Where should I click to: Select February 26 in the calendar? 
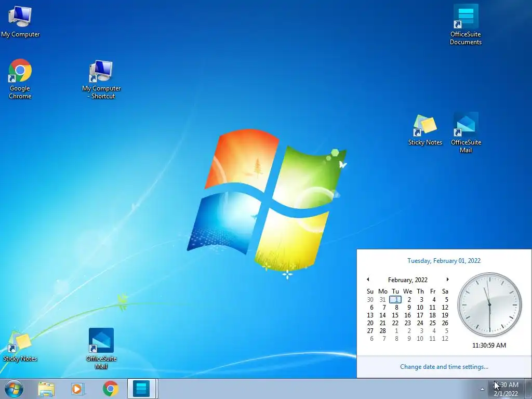pos(445,323)
